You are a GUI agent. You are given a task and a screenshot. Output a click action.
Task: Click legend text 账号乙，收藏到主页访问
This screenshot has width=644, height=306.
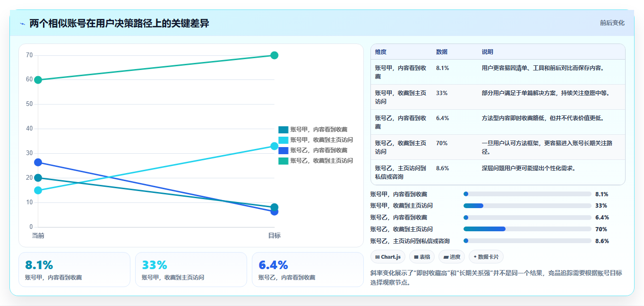pos(322,161)
